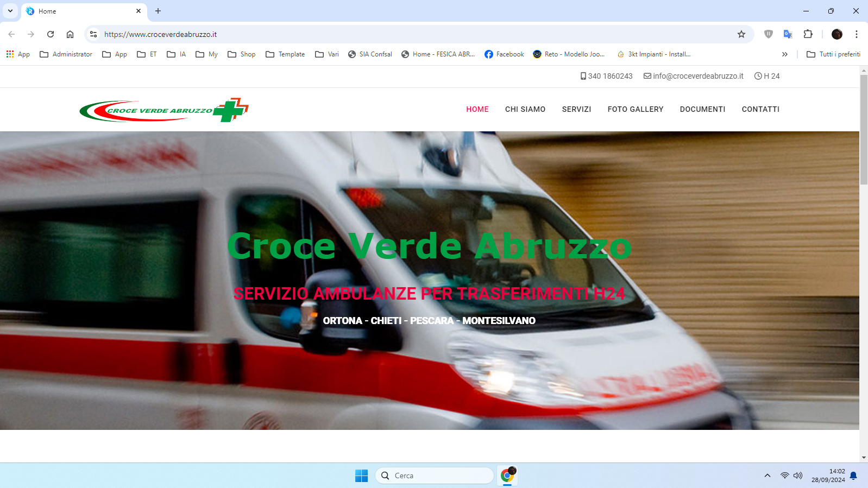
Task: Open the DOCUMENTI menu item
Action: click(x=702, y=109)
